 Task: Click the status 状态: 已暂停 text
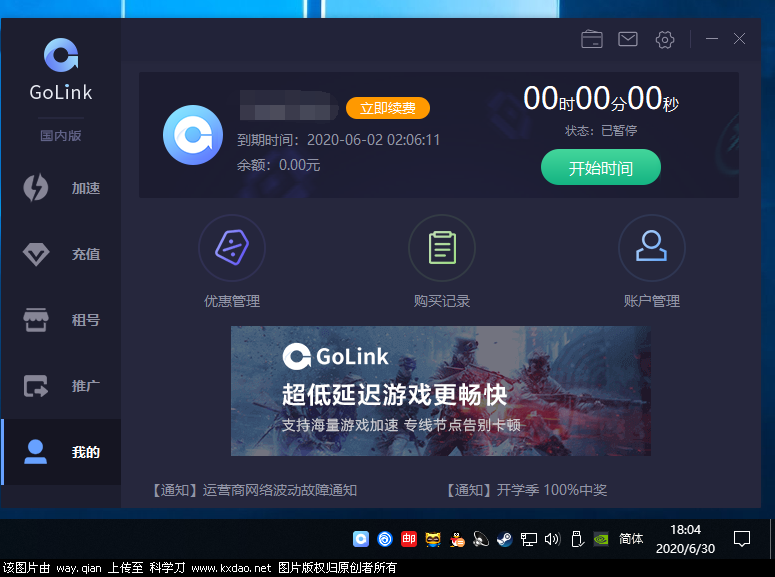point(601,131)
